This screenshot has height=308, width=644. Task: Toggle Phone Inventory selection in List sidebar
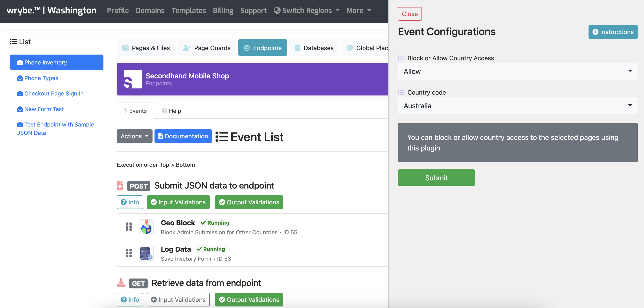tap(57, 62)
